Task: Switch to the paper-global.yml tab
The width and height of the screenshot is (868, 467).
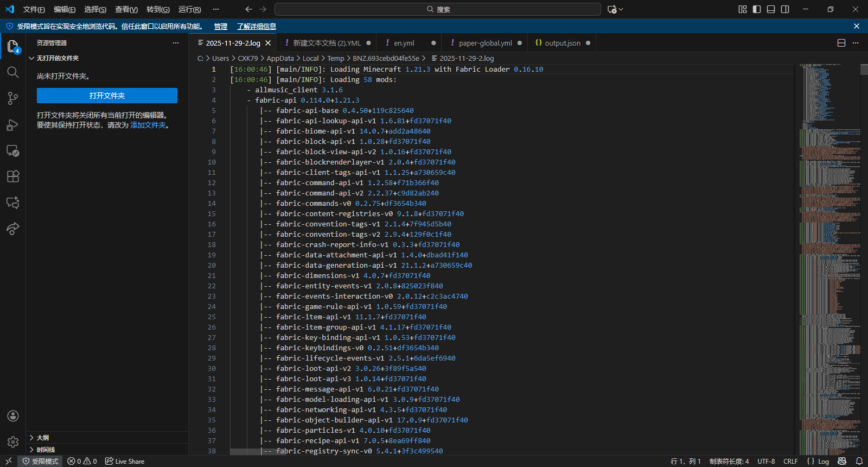Action: tap(485, 43)
